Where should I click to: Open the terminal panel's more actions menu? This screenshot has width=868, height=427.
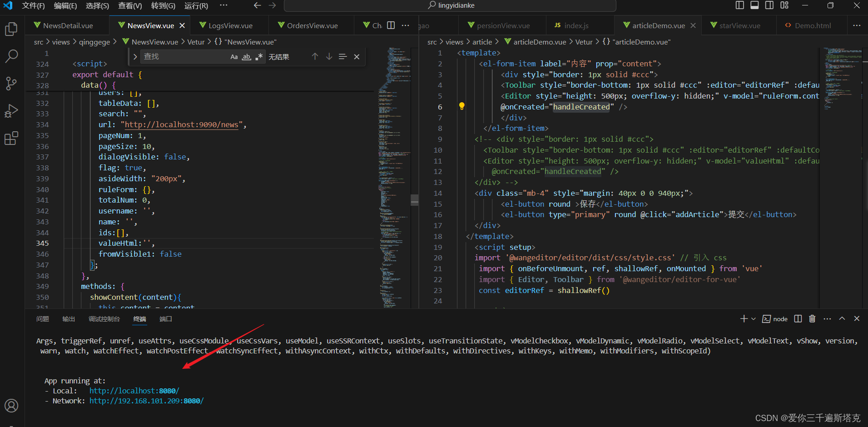[828, 318]
